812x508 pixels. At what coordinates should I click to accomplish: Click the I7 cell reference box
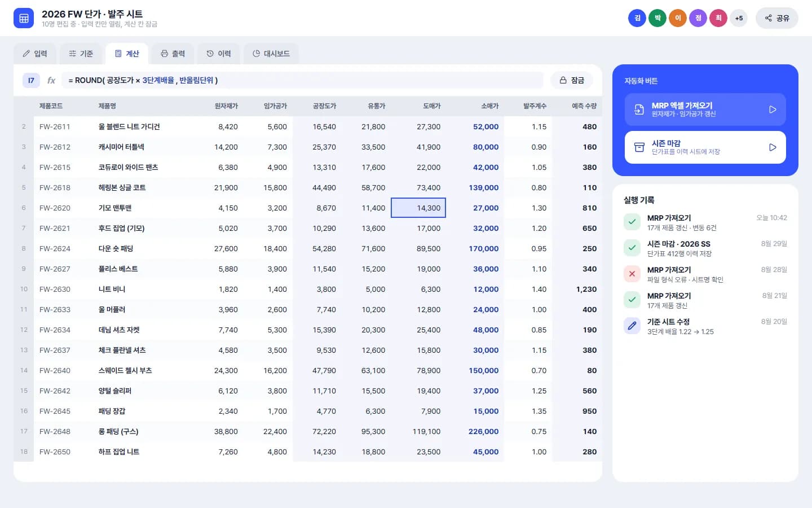click(x=31, y=80)
